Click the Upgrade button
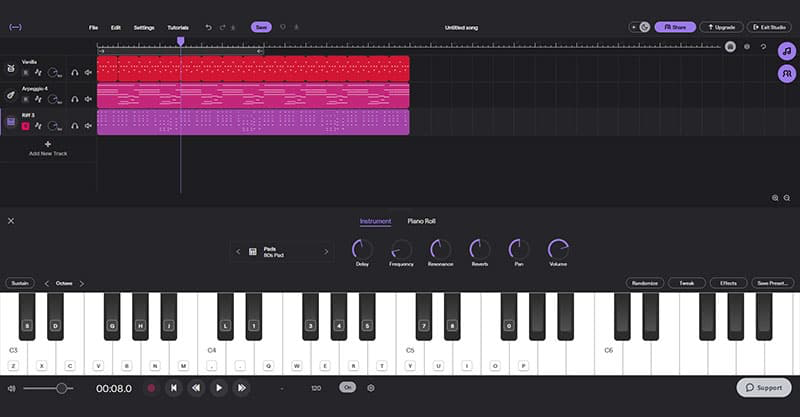Screen dimensions: 800x417 tap(721, 27)
